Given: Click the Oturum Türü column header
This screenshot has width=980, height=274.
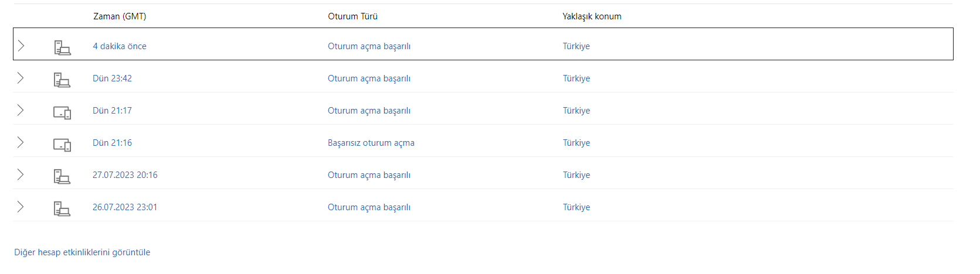Looking at the screenshot, I should (352, 16).
